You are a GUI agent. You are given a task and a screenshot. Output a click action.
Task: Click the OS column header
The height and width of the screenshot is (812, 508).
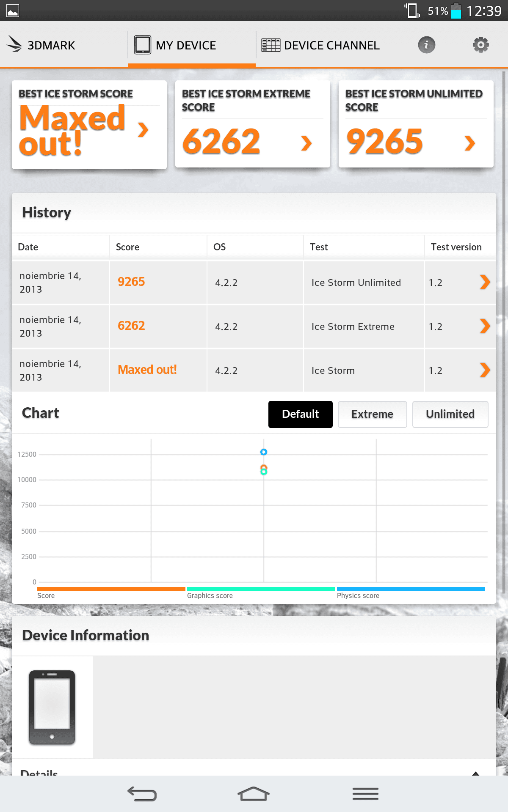(219, 247)
